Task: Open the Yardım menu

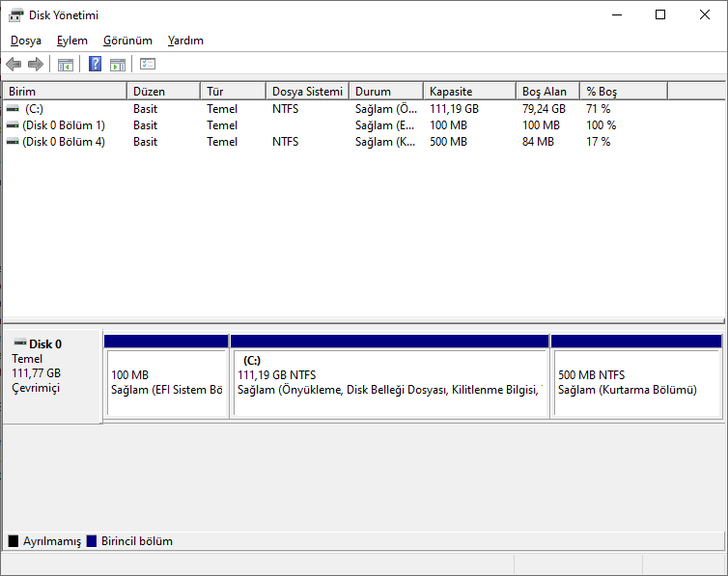Action: (x=185, y=41)
